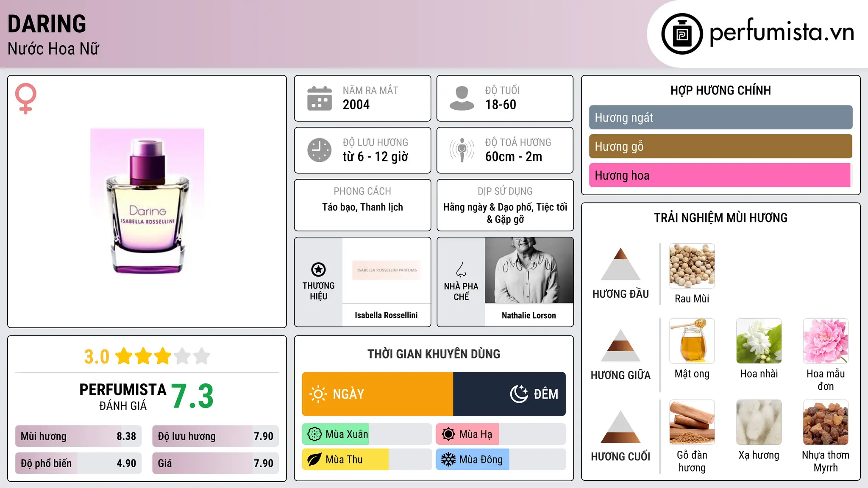Click the Thời gian khuyên dùng heading
868x488 pixels.
coord(434,354)
